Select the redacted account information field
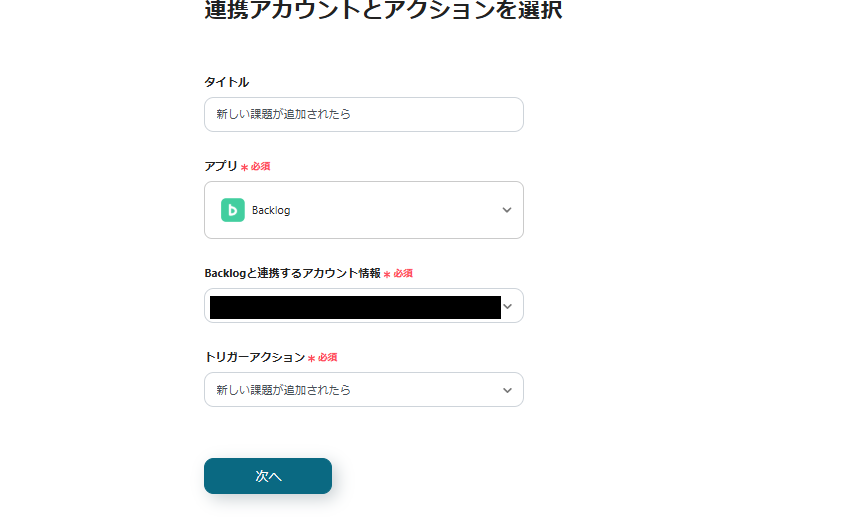858x522 pixels. coord(355,306)
